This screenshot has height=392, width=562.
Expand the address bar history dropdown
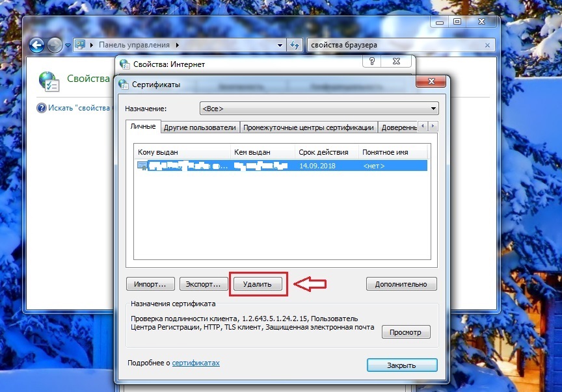coord(280,45)
